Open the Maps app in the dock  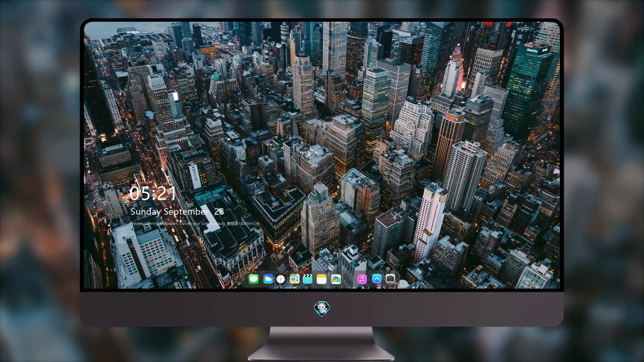tap(294, 279)
